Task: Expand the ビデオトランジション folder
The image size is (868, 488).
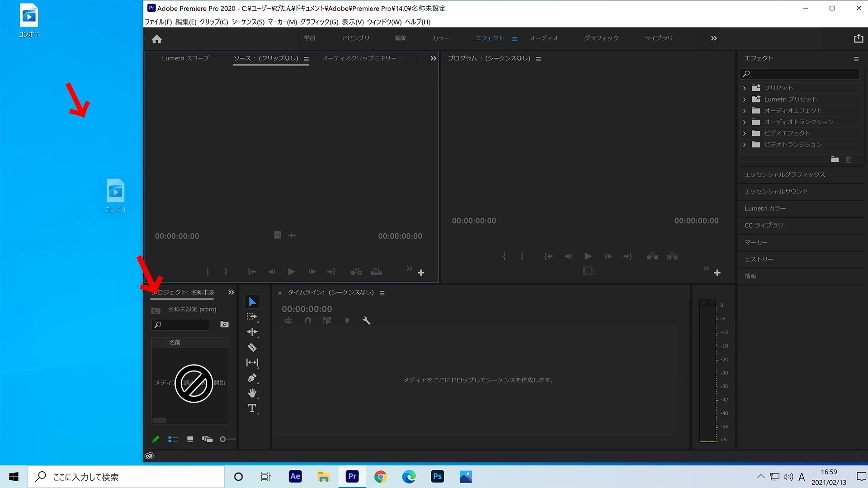Action: 744,145
